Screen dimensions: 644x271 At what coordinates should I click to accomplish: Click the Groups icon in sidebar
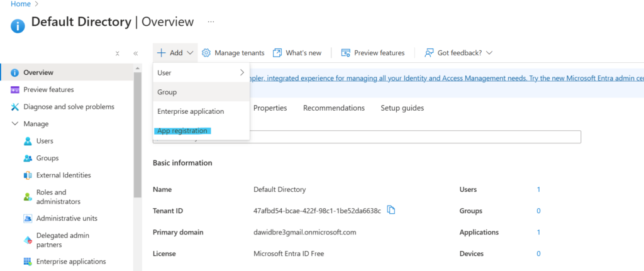(x=28, y=158)
